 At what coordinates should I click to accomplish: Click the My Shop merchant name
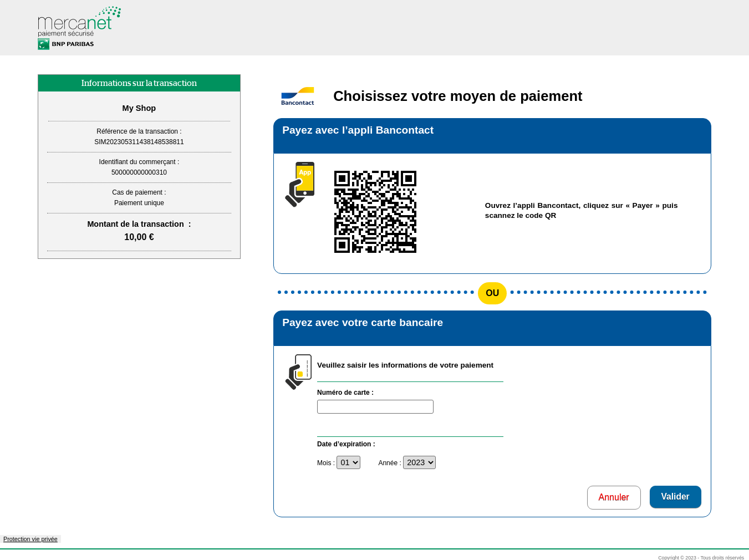coord(139,108)
